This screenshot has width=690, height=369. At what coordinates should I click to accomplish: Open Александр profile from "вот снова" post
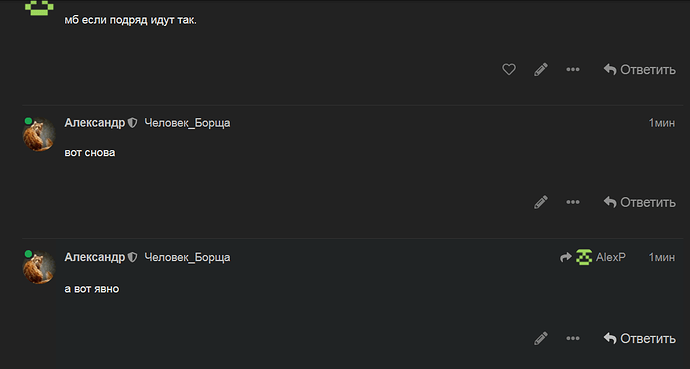tap(95, 123)
